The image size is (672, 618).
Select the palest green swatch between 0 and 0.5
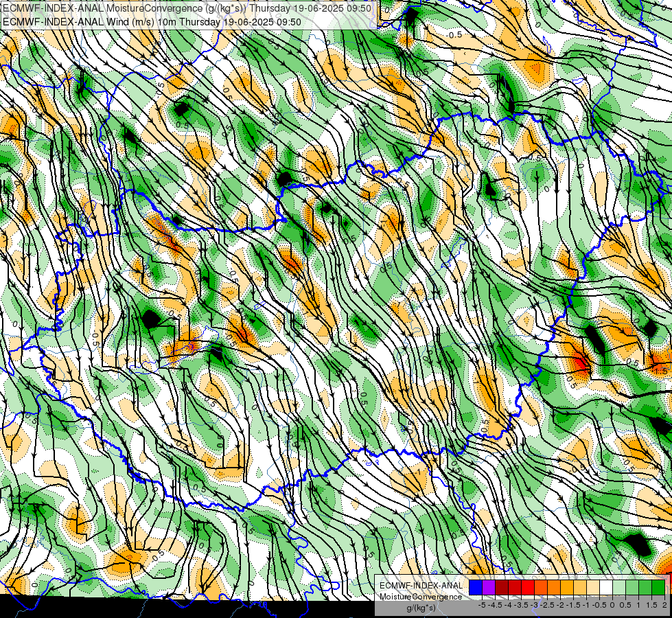point(619,588)
